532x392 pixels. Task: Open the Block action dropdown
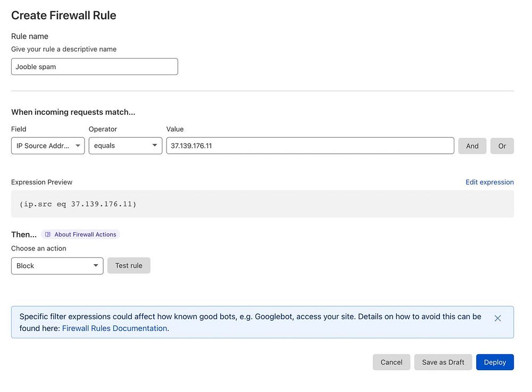[x=57, y=266]
